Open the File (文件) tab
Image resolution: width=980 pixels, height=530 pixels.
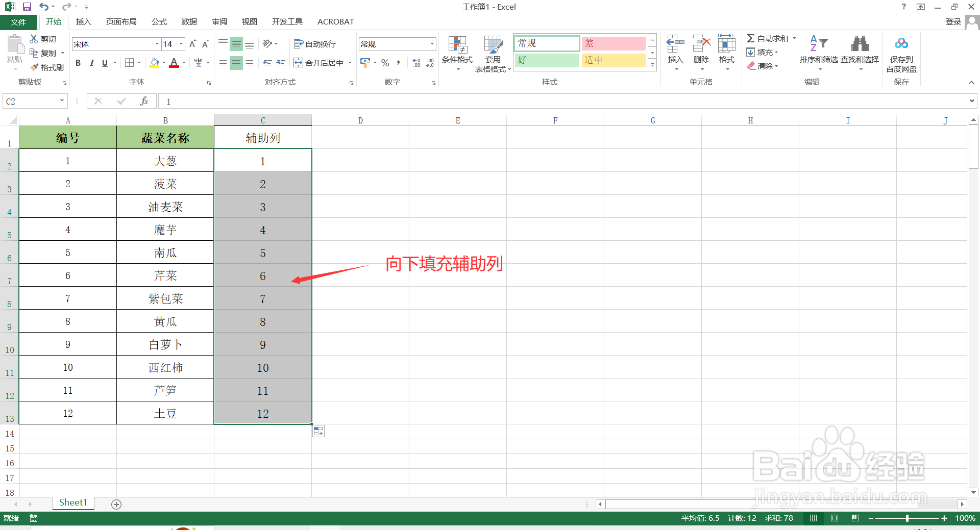(x=18, y=22)
